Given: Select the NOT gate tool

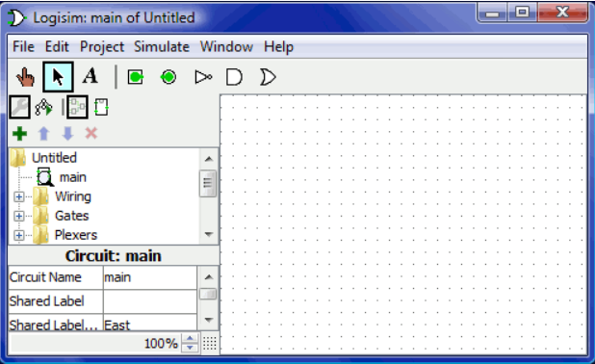Looking at the screenshot, I should [x=203, y=77].
